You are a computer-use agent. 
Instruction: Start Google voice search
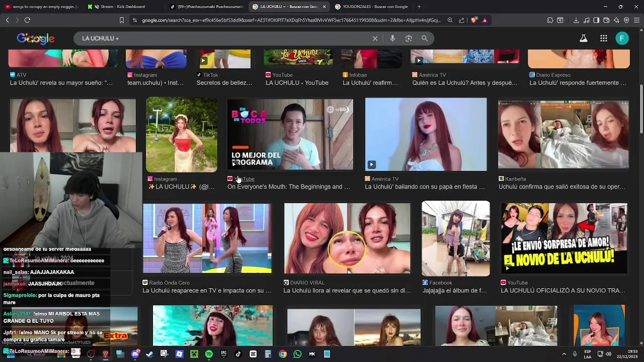coord(392,38)
